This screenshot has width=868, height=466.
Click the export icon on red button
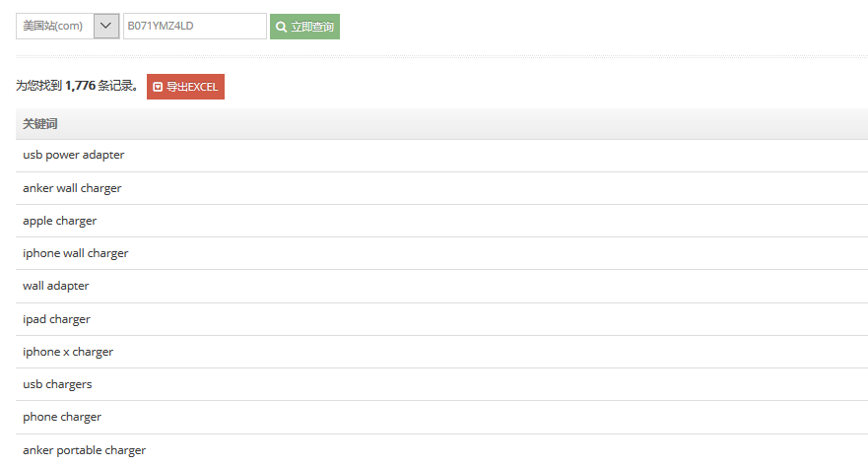click(x=158, y=87)
